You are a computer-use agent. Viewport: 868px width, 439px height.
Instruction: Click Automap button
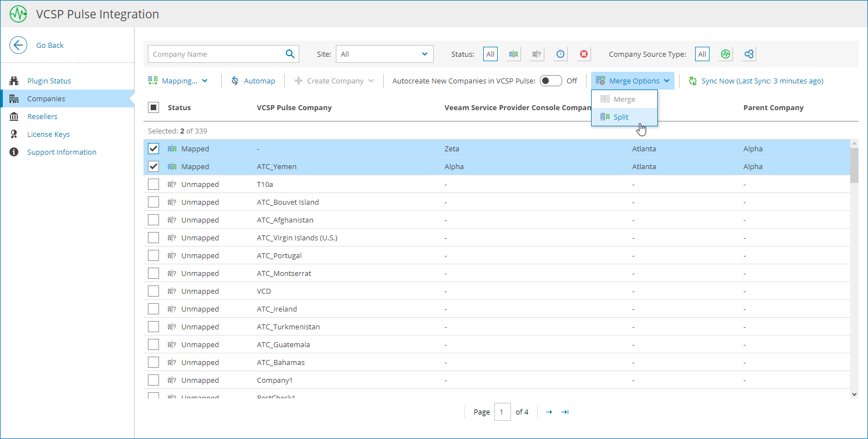(x=253, y=81)
